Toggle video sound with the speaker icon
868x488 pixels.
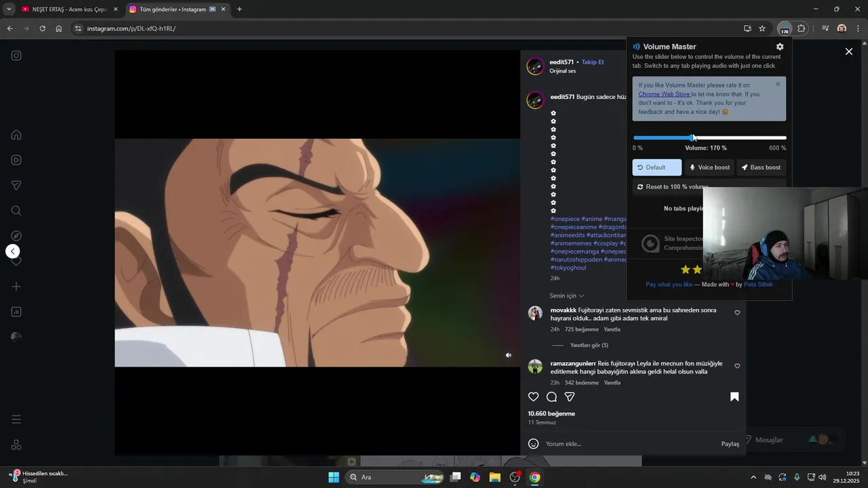click(x=509, y=355)
